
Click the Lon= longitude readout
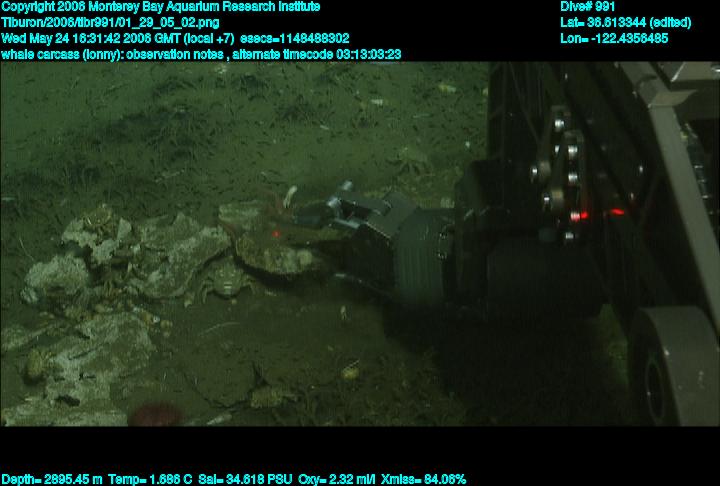coord(613,38)
